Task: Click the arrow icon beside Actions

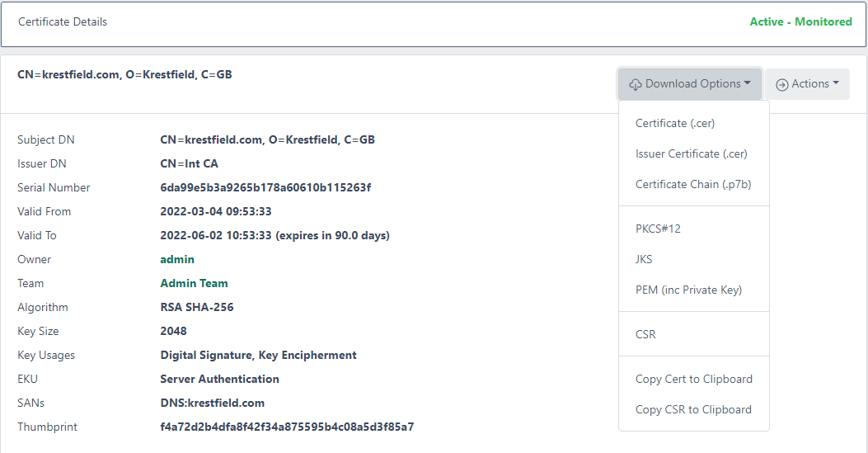Action: click(x=781, y=84)
